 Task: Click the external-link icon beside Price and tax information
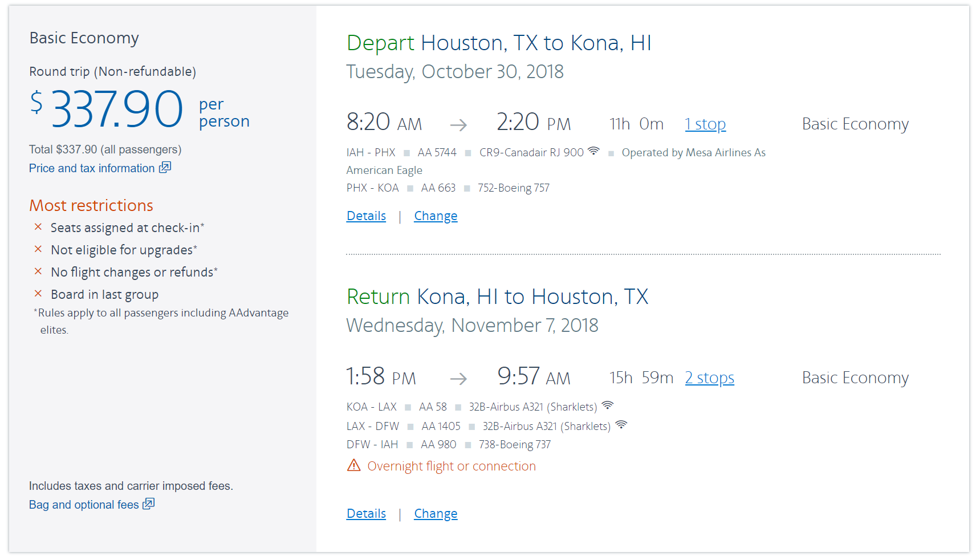click(x=165, y=168)
